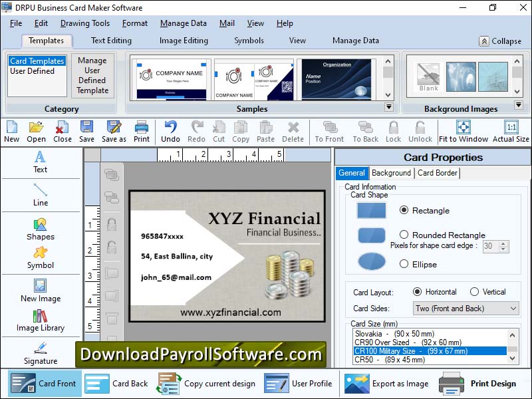Viewport: 532px width, 399px height.
Task: Choose Horizontal card layout
Action: [418, 292]
